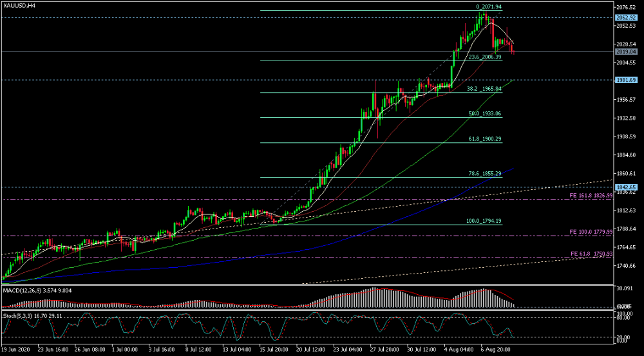Click the horizontal line price tag 1981.69
The image size is (644, 356).
626,80
